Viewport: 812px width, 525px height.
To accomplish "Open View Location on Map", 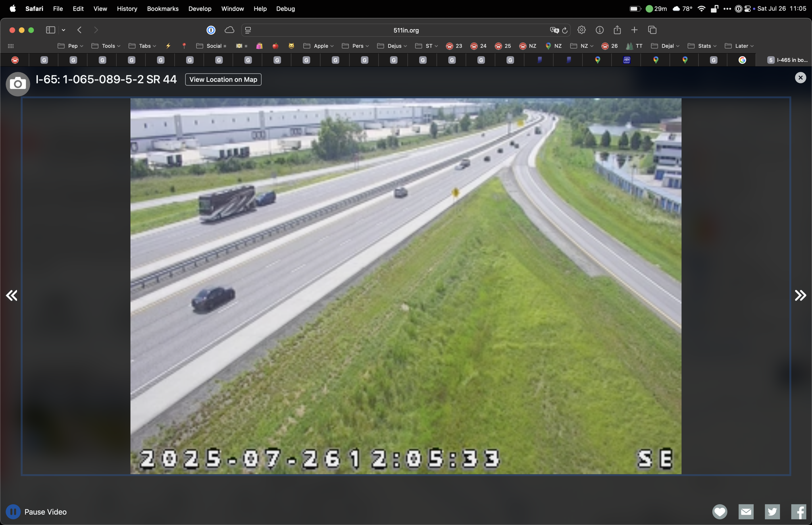I will pos(223,79).
